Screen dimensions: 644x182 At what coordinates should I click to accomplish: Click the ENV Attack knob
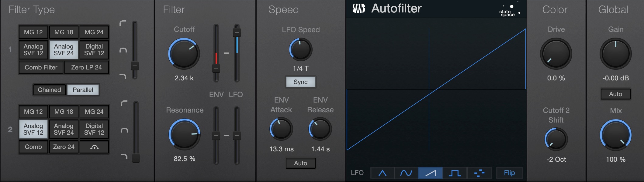281,129
